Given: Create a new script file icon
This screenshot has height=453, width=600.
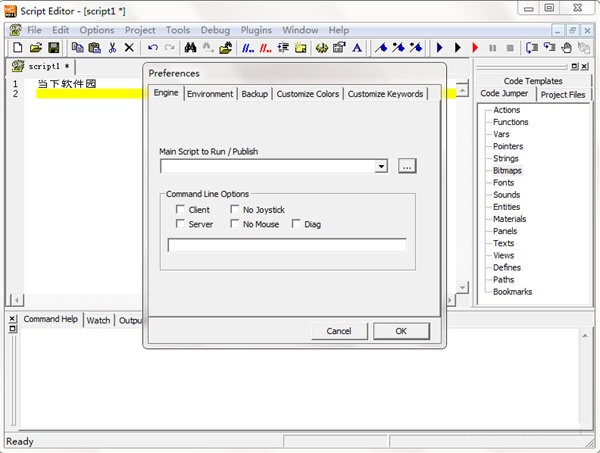Looking at the screenshot, I should 18,48.
